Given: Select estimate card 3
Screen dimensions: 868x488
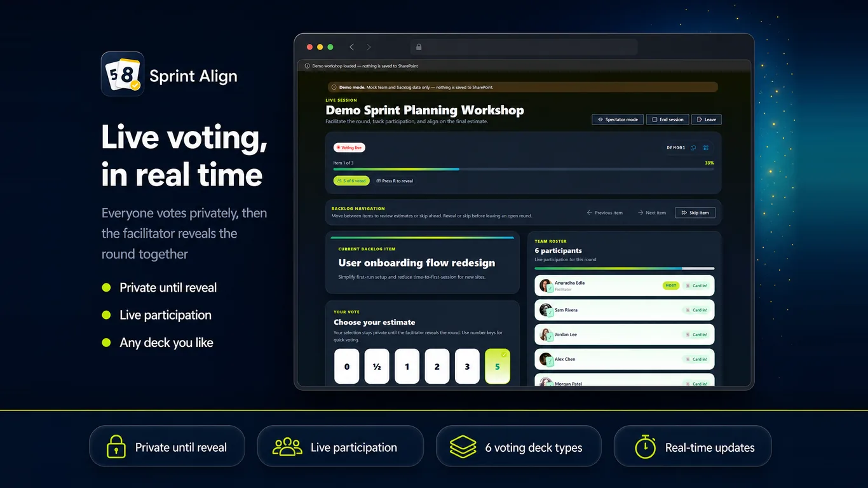Looking at the screenshot, I should tap(467, 367).
